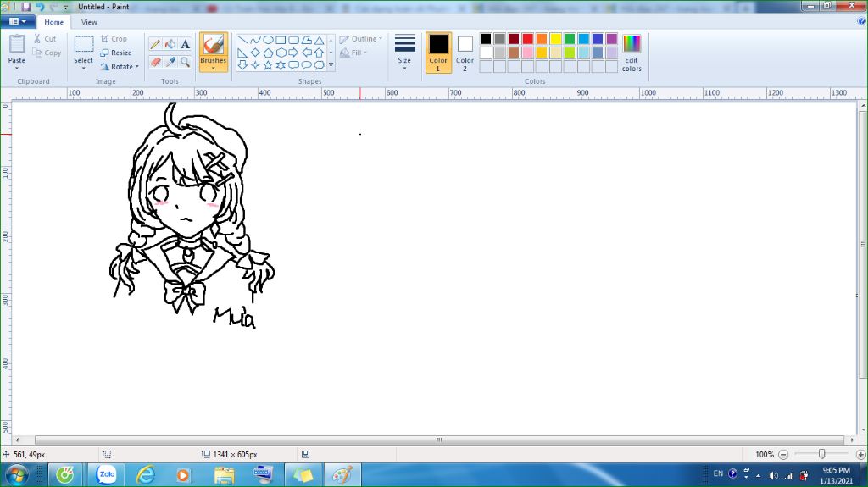Activate the Eraser tool
This screenshot has width=868, height=487.
pos(156,62)
